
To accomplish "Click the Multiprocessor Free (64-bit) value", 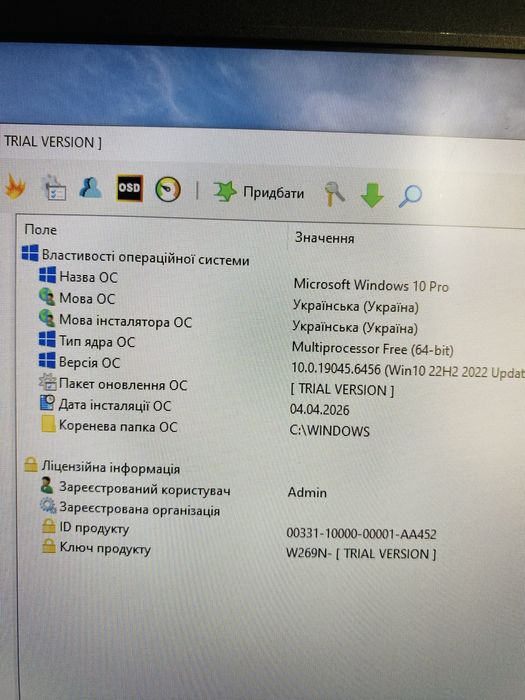I will pyautogui.click(x=372, y=349).
